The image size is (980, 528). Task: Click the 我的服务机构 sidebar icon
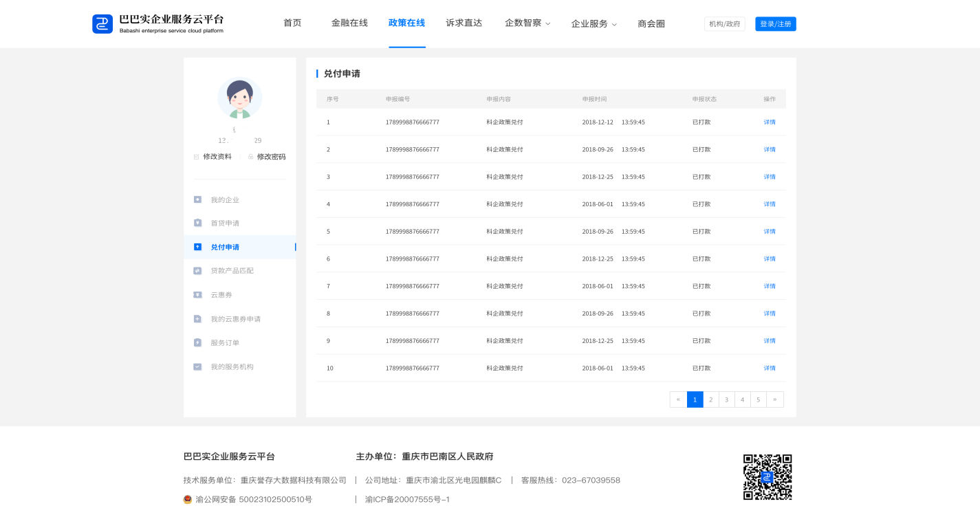click(197, 366)
